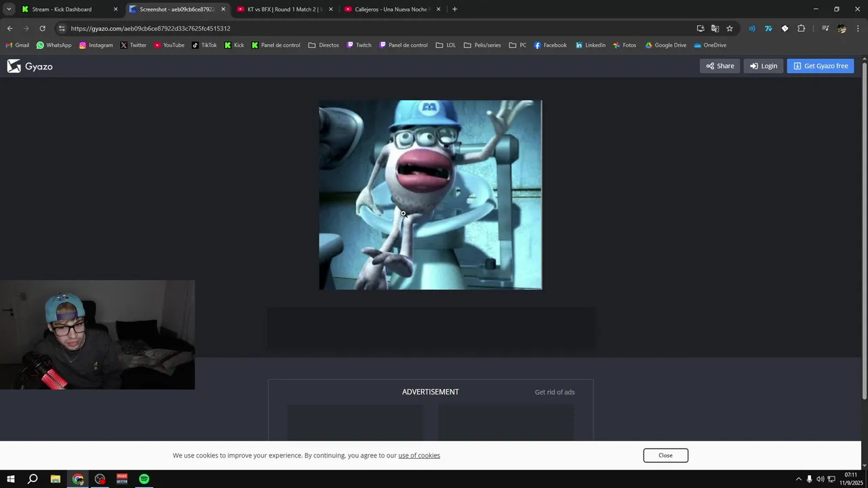
Task: Open OBS Studio from taskbar
Action: 100,479
